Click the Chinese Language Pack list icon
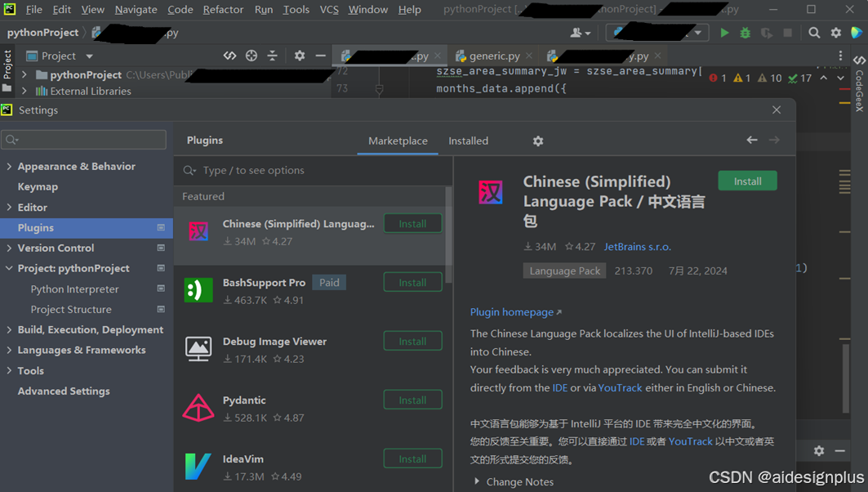 [x=198, y=231]
